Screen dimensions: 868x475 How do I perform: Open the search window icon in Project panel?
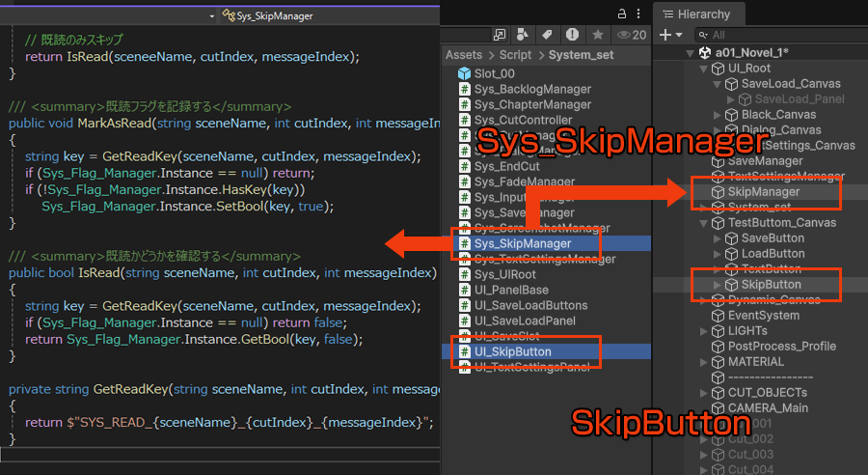pyautogui.click(x=500, y=35)
